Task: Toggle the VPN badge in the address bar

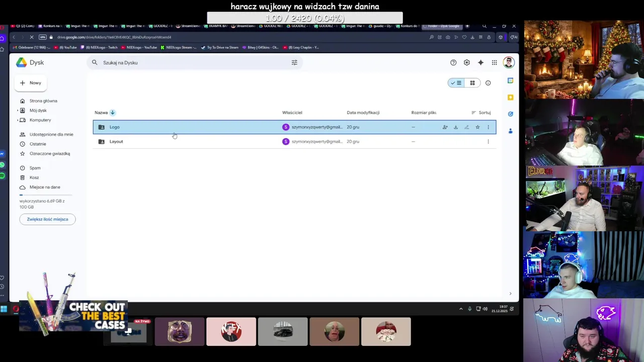Action: [x=43, y=37]
